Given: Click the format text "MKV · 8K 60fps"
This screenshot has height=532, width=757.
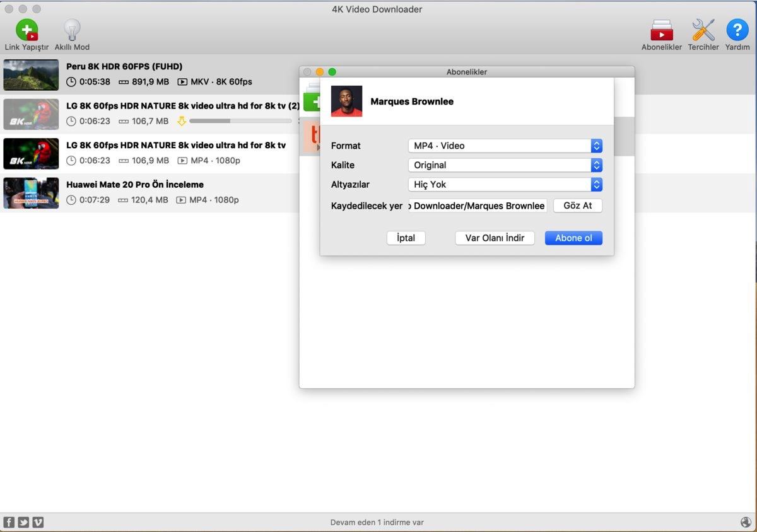Looking at the screenshot, I should pyautogui.click(x=221, y=82).
